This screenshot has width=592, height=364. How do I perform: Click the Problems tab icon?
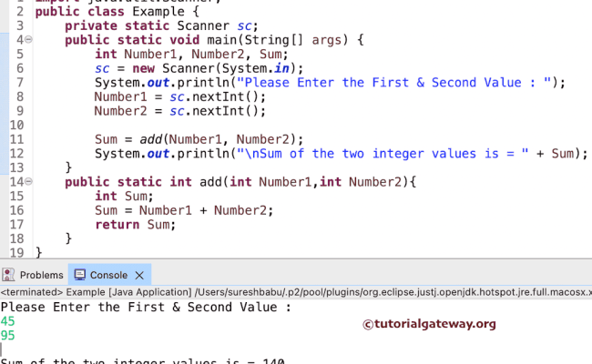coord(9,275)
